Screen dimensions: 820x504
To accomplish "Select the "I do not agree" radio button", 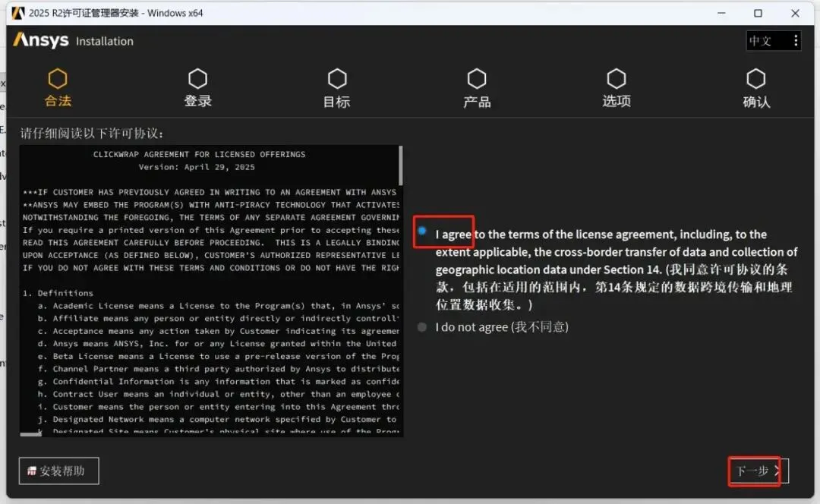I will (422, 327).
